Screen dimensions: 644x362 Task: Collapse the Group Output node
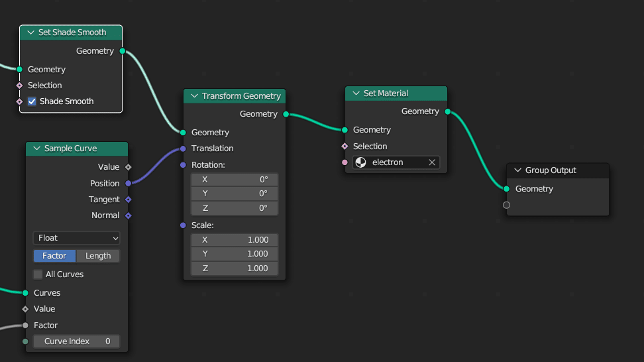click(517, 170)
